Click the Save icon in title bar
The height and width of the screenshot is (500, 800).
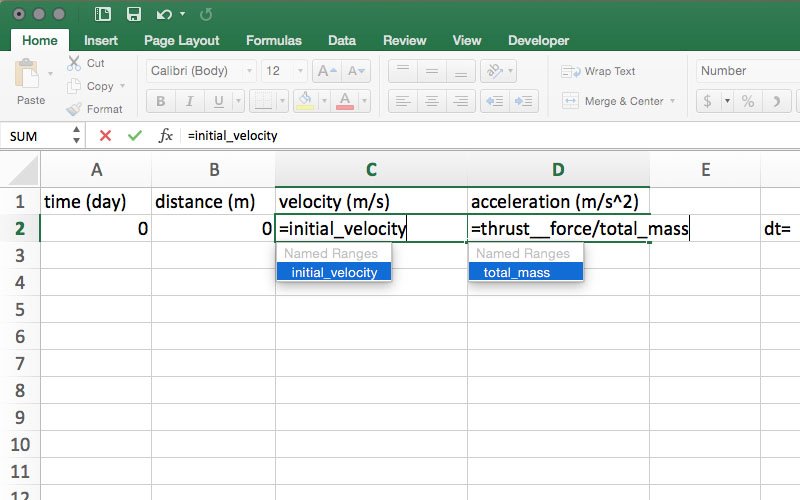click(133, 14)
